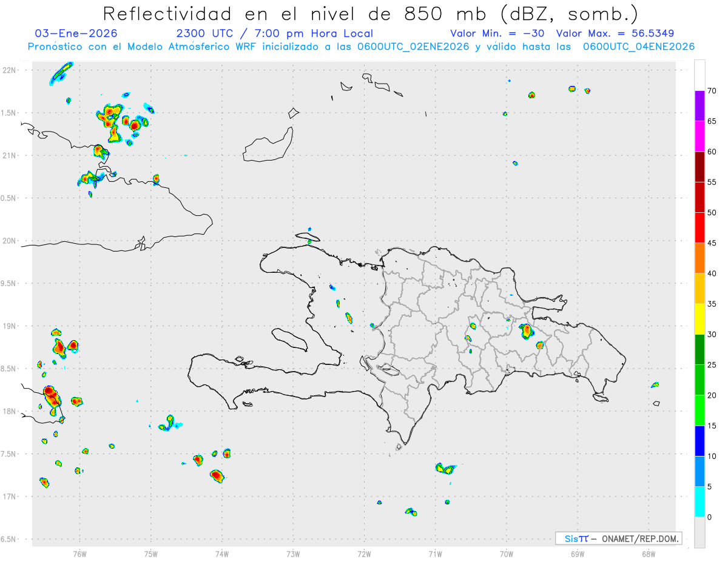This screenshot has height=562, width=728.
Task: Select the longitude label "75W"
Action: pos(151,554)
